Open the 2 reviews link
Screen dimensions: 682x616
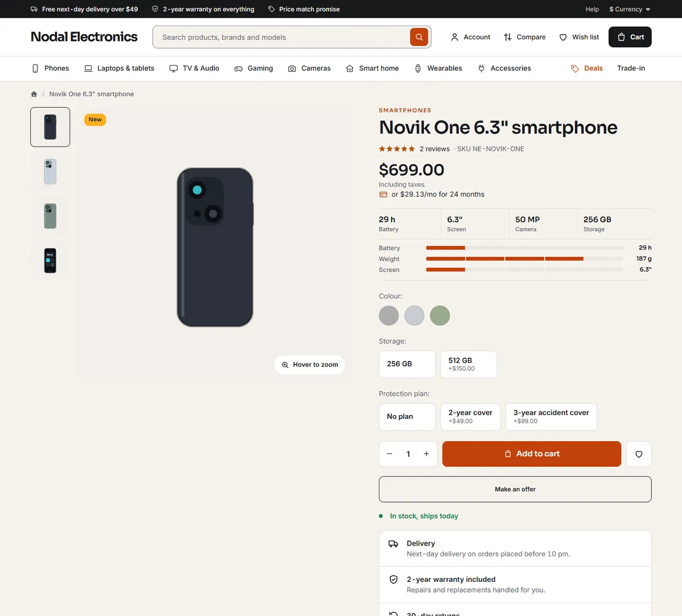pos(435,149)
